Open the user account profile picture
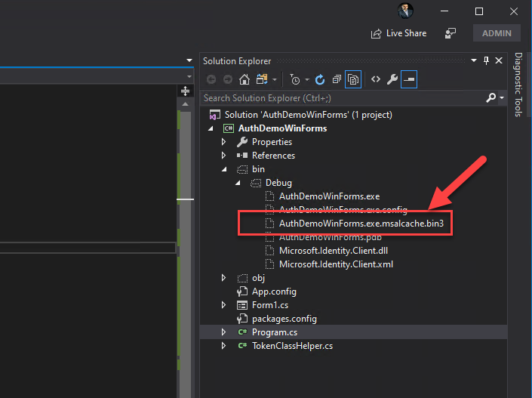 click(405, 11)
